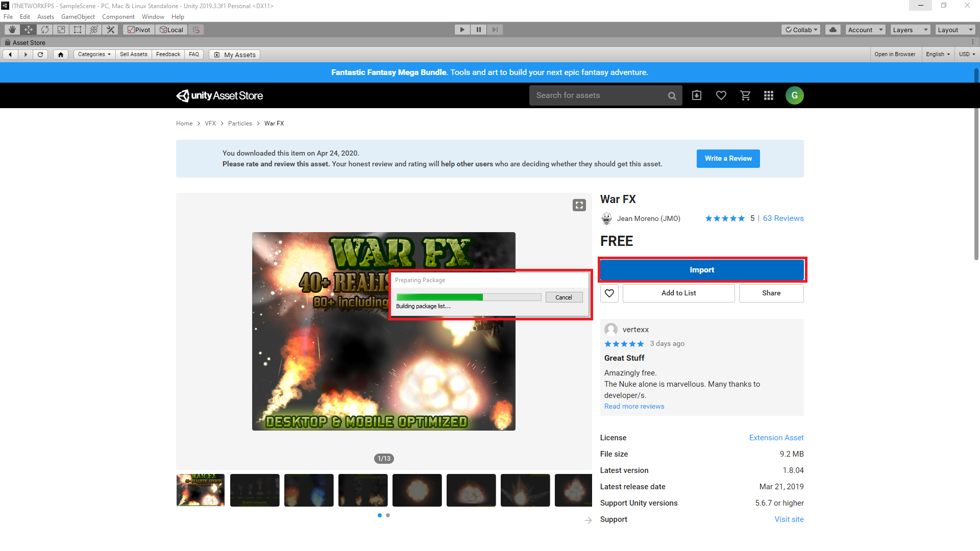Open the Asset Store cart
The height and width of the screenshot is (551, 980).
745,95
